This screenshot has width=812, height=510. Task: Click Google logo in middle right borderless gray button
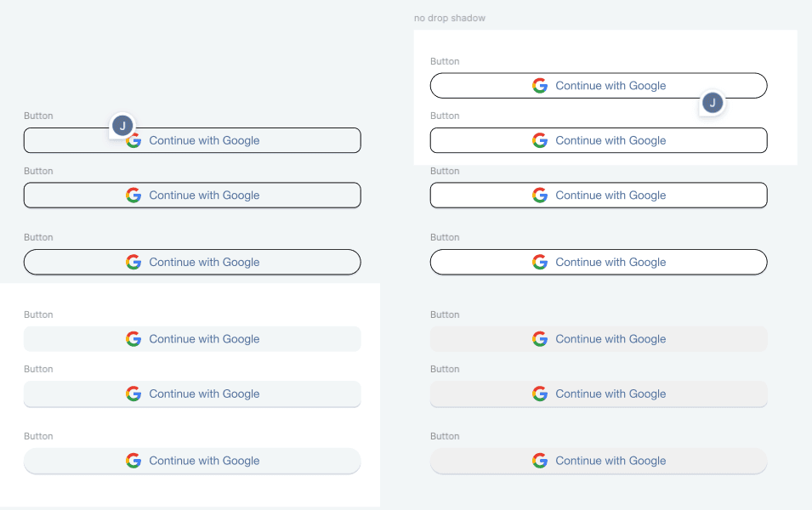[x=540, y=394]
